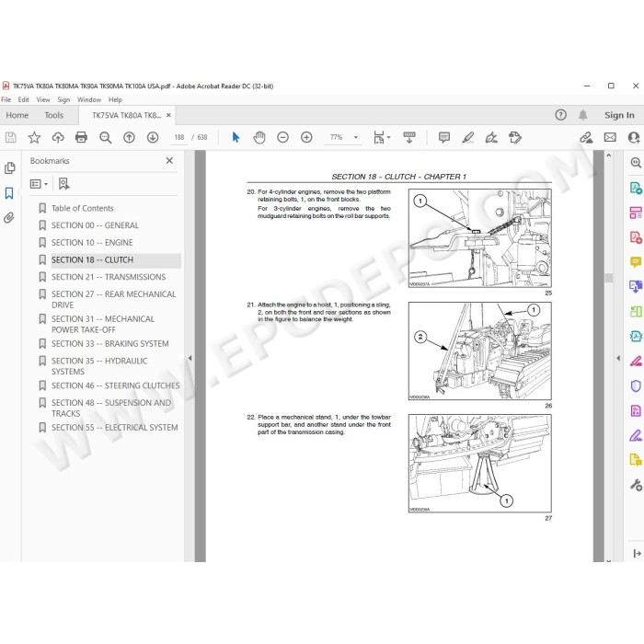Open the View menu
Image resolution: width=644 pixels, height=644 pixels.
43,99
